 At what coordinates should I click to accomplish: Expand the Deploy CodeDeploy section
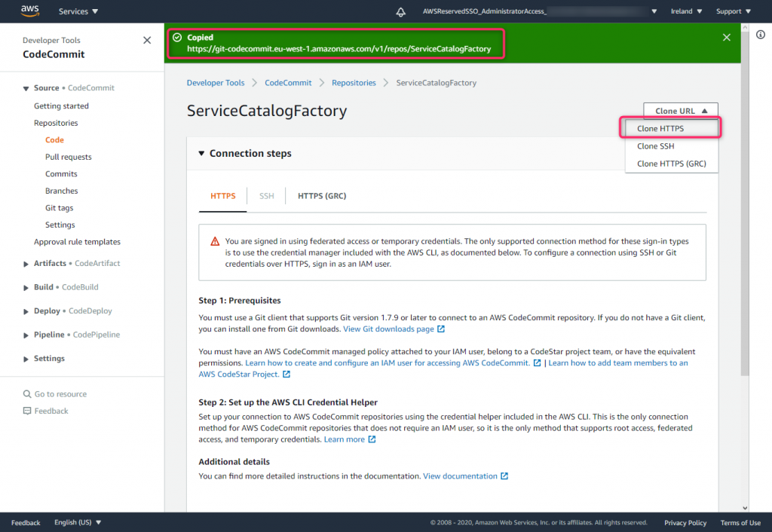coord(26,311)
